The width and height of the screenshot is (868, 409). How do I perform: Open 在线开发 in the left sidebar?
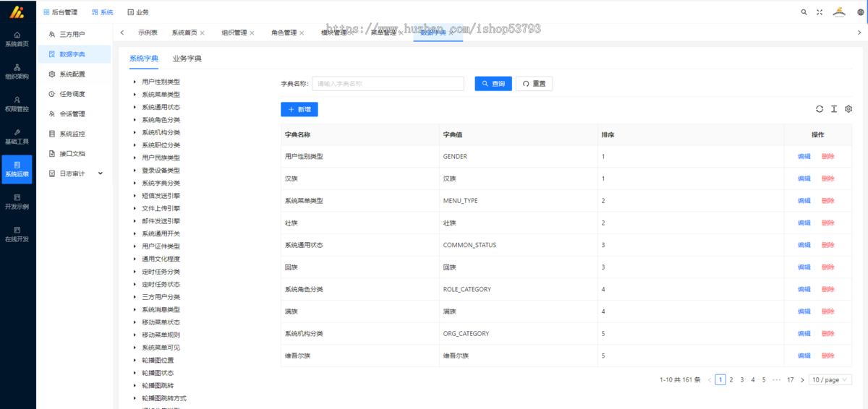coord(17,234)
